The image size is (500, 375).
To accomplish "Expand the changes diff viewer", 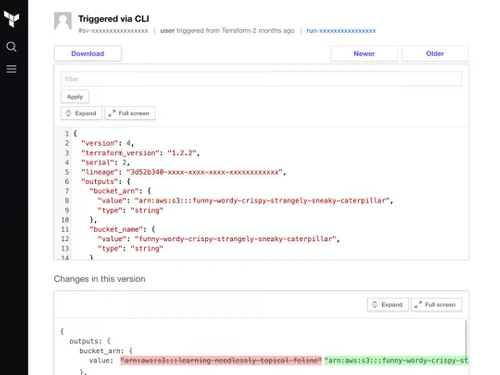I will (x=388, y=305).
